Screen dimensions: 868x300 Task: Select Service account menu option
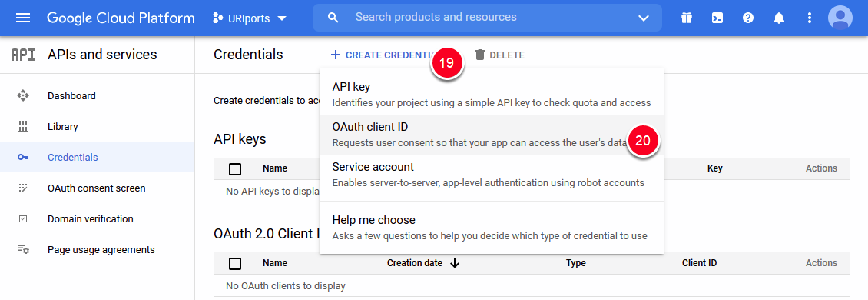(x=492, y=175)
